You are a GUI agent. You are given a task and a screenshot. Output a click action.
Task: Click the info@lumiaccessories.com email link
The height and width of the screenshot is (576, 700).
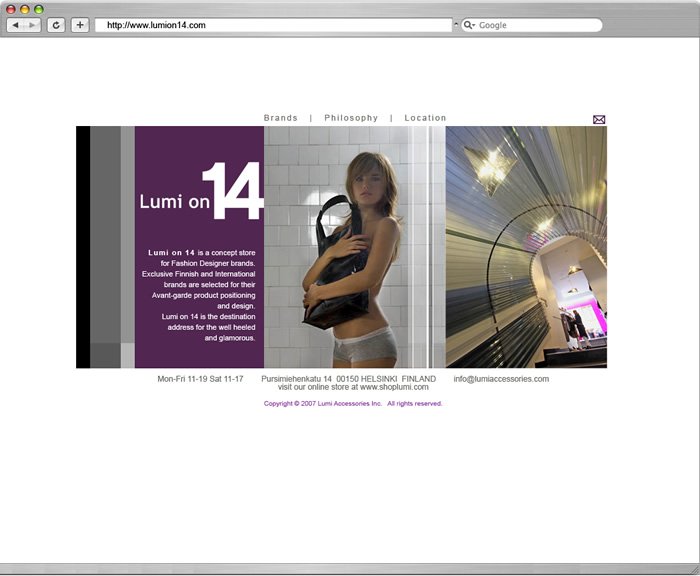click(x=501, y=379)
